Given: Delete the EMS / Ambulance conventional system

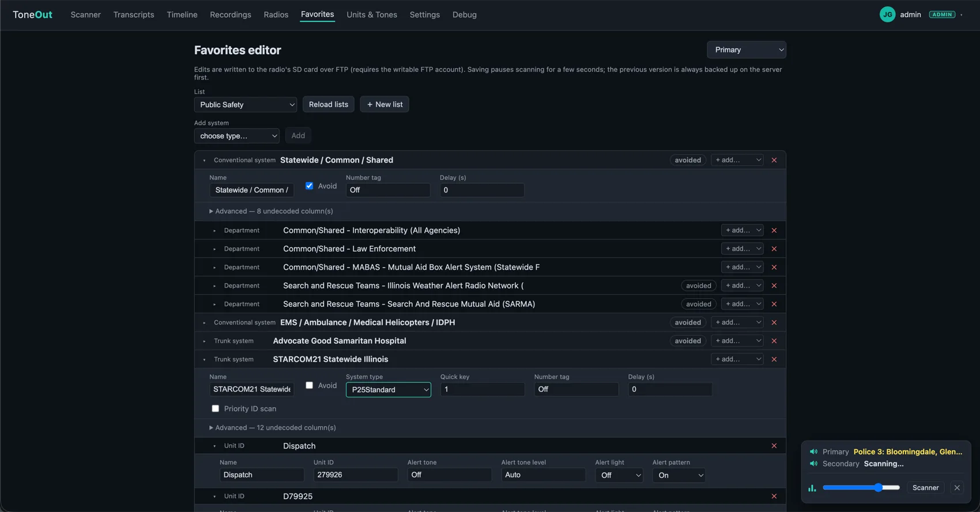Looking at the screenshot, I should pos(774,323).
